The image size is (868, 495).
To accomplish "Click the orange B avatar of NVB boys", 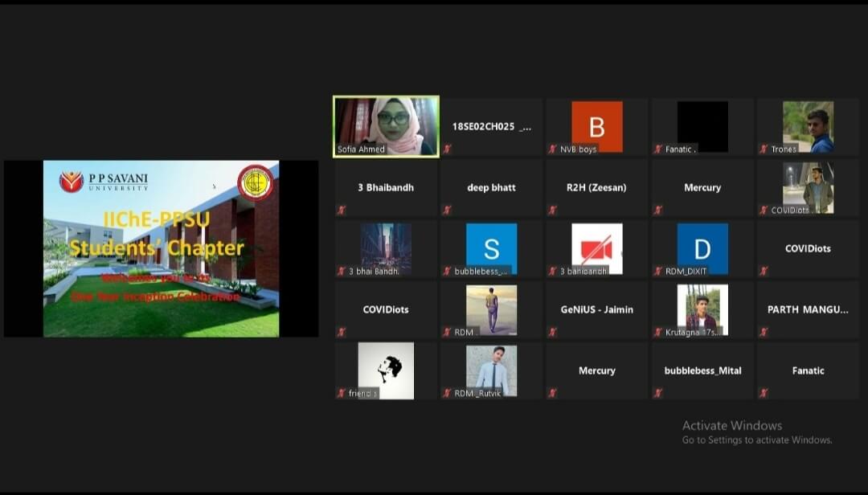I will tap(596, 126).
